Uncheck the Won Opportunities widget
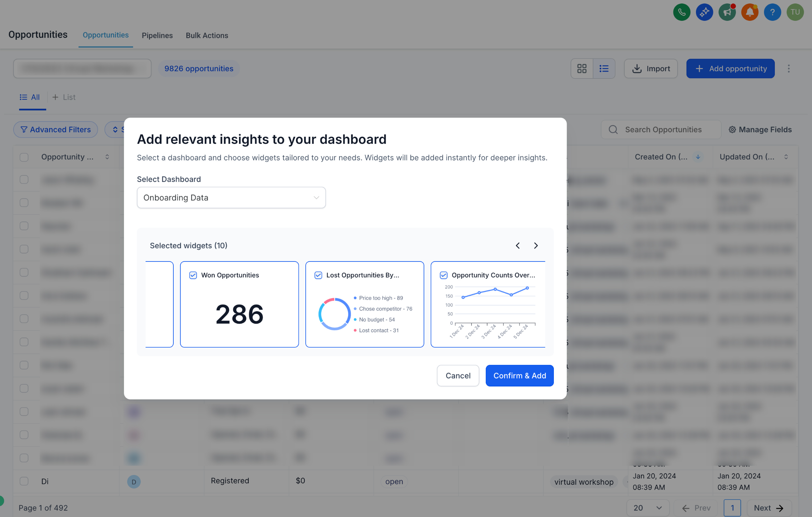 [x=193, y=275]
